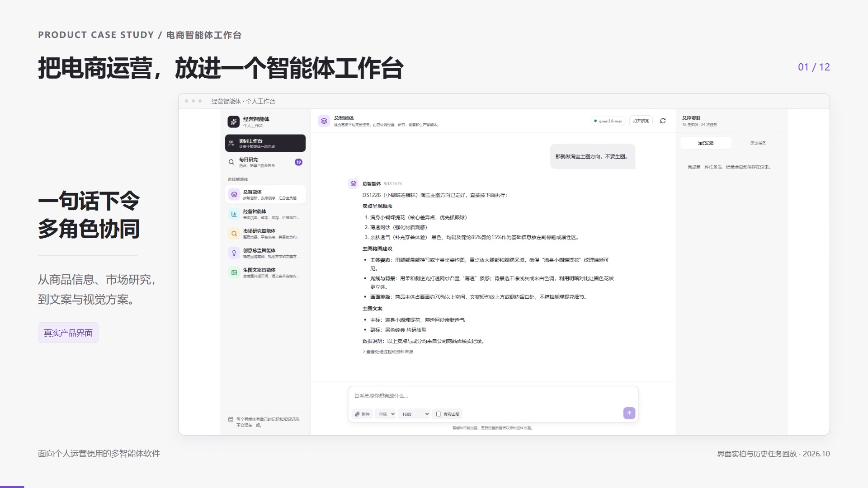
Task: Click the 卖点呈现顺序 heading
Action: [x=377, y=206]
